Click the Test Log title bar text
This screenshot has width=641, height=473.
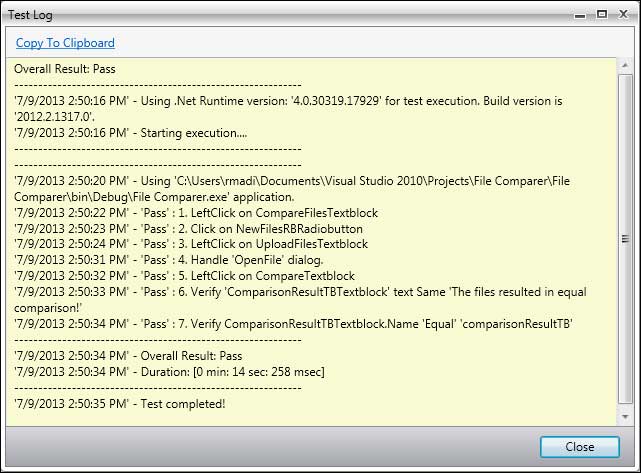[32, 14]
